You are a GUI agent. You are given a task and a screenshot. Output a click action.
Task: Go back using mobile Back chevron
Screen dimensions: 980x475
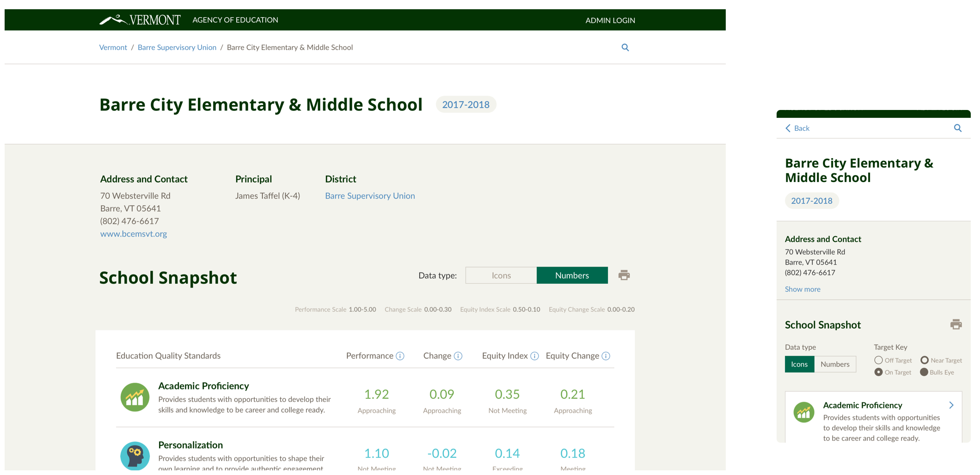[788, 128]
